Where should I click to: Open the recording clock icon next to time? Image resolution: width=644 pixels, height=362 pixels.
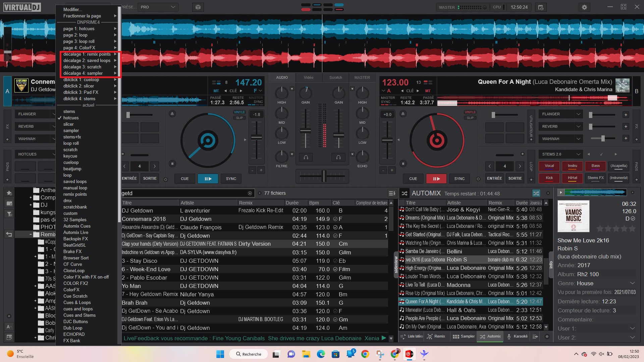click(x=541, y=7)
